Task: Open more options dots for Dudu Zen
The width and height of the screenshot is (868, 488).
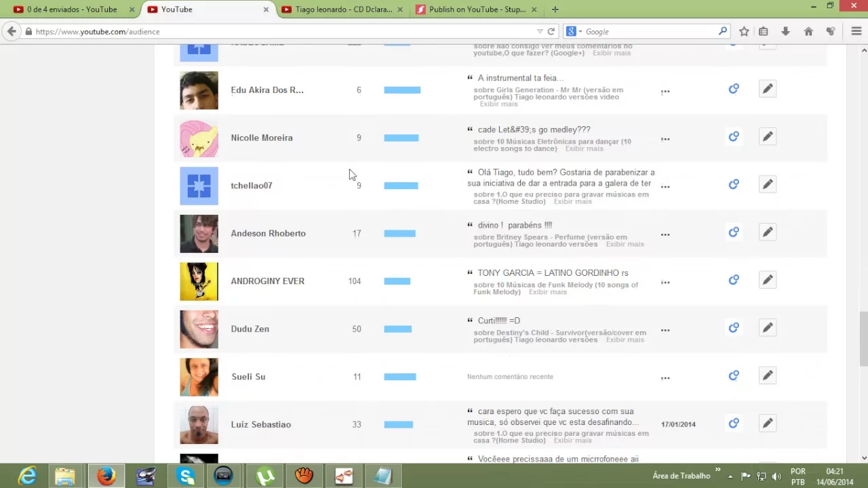Action: pos(665,331)
